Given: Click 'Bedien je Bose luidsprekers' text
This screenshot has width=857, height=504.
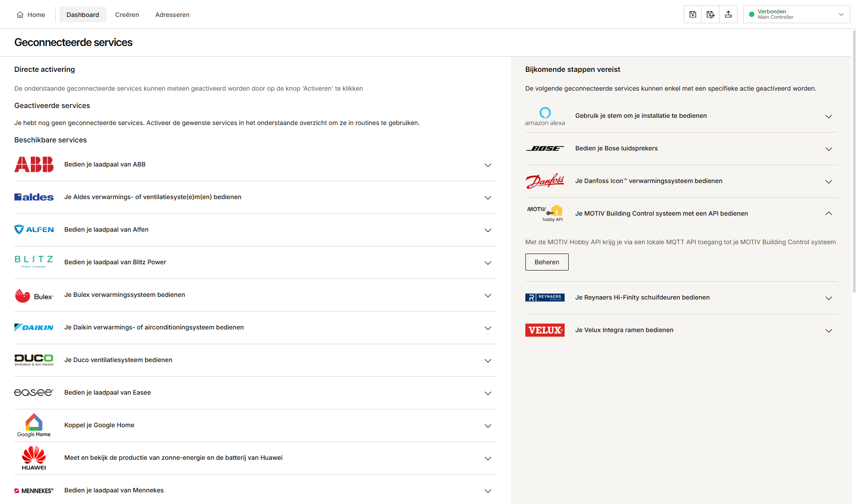Looking at the screenshot, I should 616,148.
